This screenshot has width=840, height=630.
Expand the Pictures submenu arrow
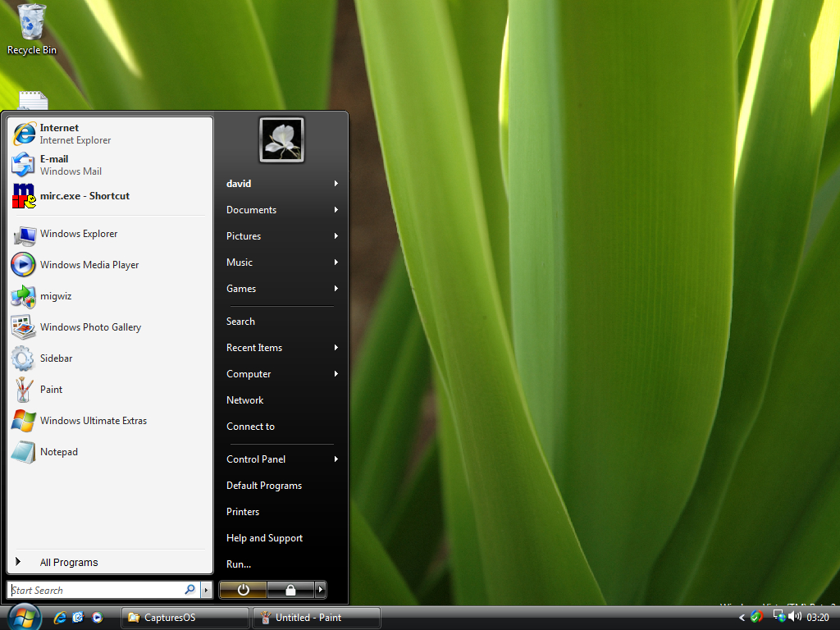336,236
